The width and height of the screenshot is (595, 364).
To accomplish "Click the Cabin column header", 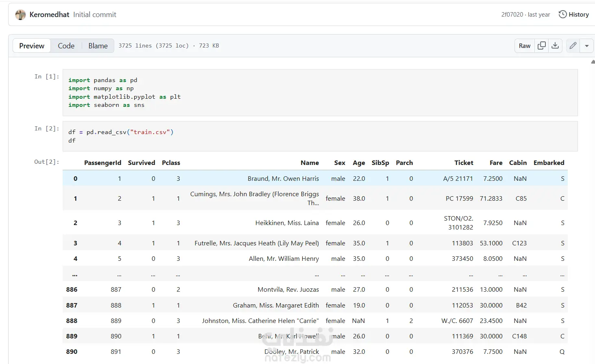I will pyautogui.click(x=518, y=162).
